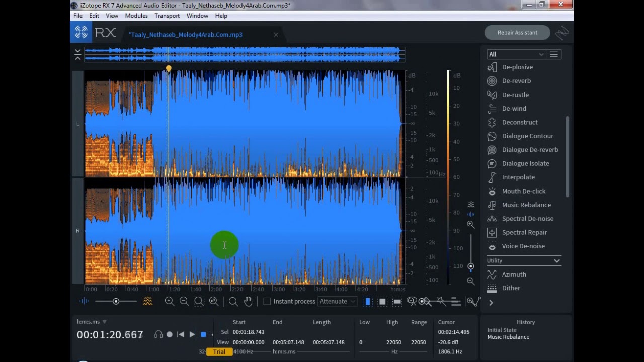Show the spectrogram-only view
This screenshot has height=362, width=644.
click(x=147, y=301)
